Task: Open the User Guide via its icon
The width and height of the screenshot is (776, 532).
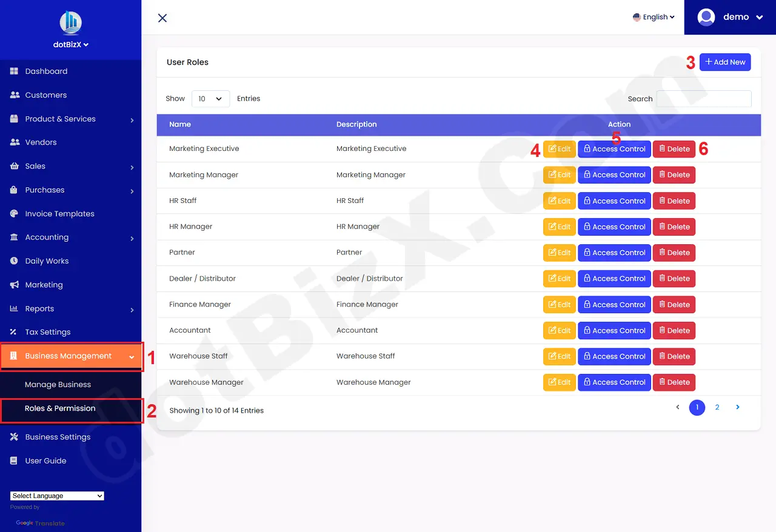Action: pyautogui.click(x=14, y=461)
